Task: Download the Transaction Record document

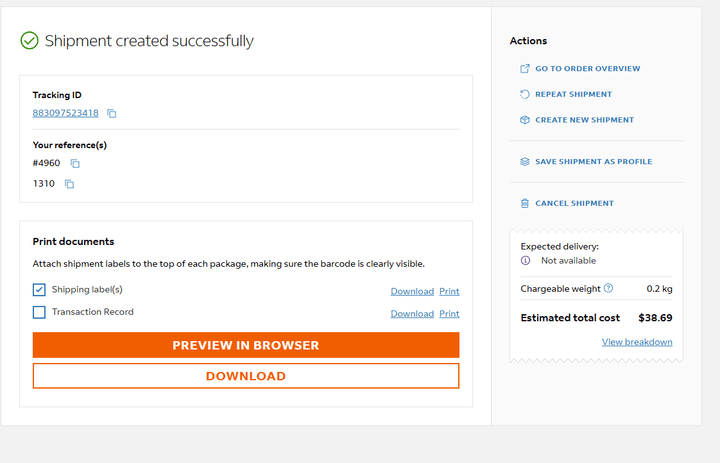Action: coord(412,313)
